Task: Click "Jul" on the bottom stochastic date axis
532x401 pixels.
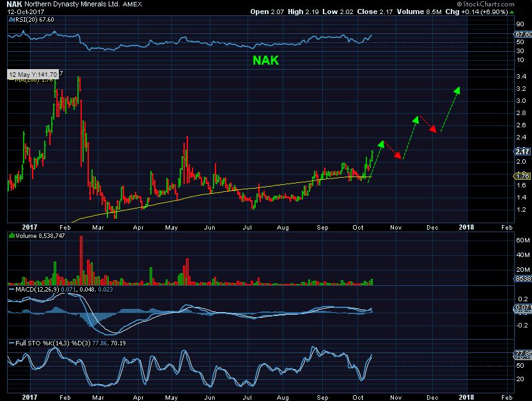Action: (x=247, y=397)
